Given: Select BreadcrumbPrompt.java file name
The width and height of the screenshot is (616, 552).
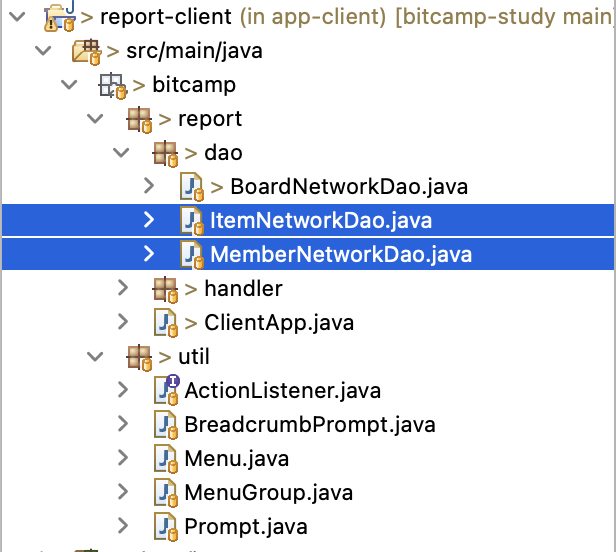Looking at the screenshot, I should point(310,425).
